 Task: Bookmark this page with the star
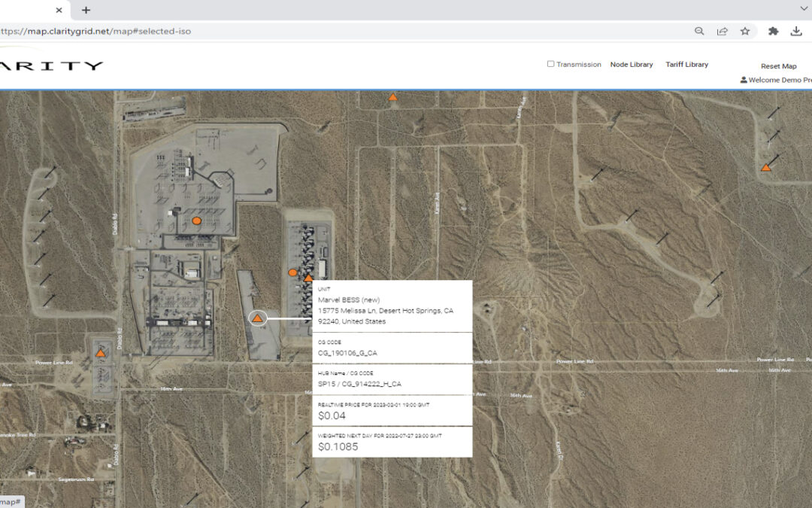(x=744, y=31)
